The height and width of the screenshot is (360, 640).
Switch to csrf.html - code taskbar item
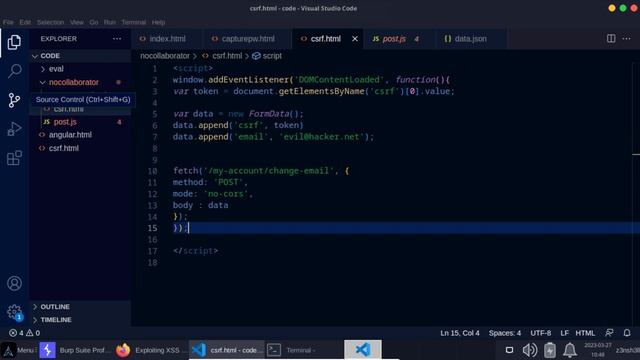tap(227, 350)
